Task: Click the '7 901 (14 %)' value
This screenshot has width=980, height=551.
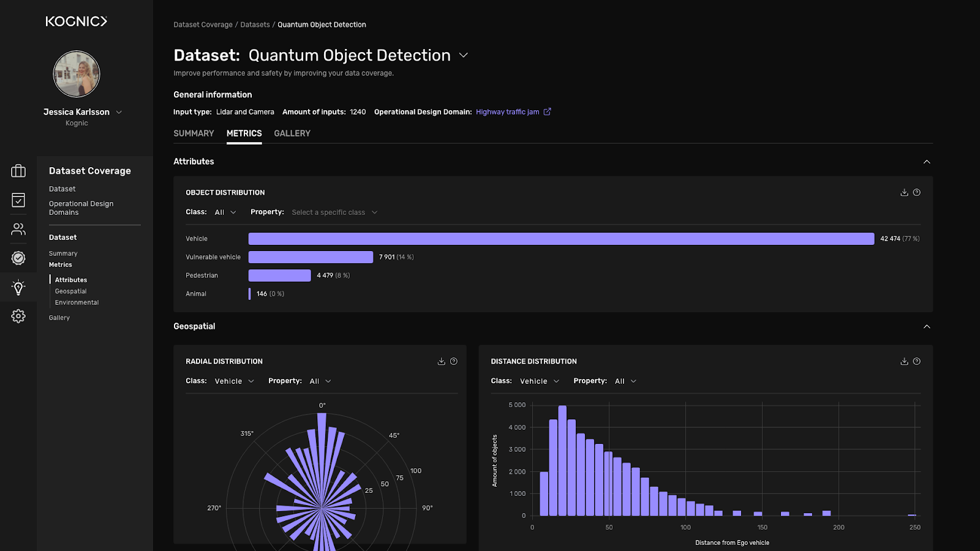Action: tap(396, 257)
